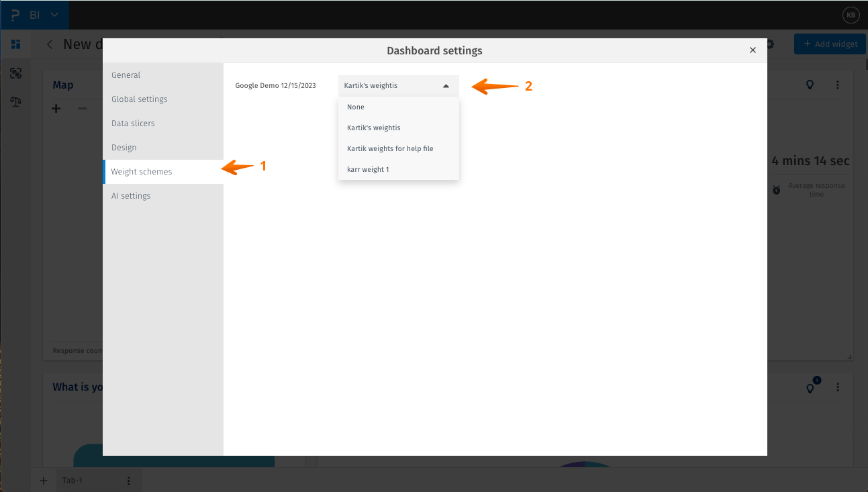This screenshot has height=492, width=868.
Task: Zoom in on the Map widget
Action: [56, 108]
